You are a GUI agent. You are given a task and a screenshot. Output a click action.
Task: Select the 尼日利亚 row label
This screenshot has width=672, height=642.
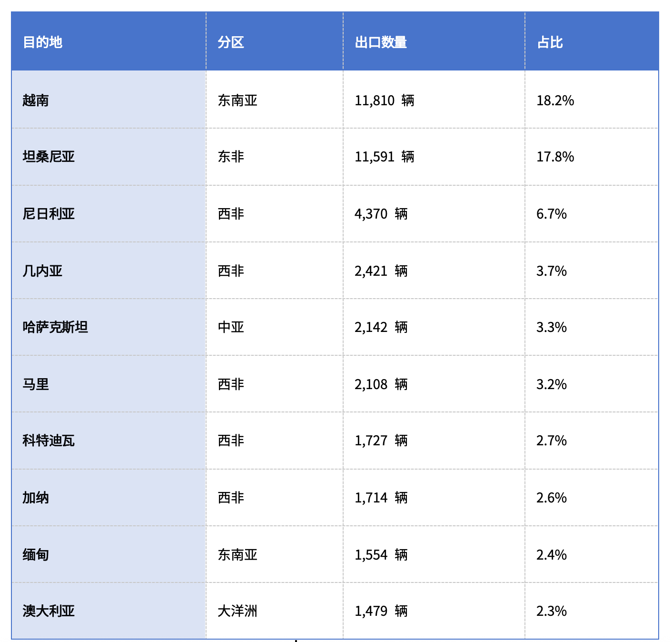pos(109,214)
